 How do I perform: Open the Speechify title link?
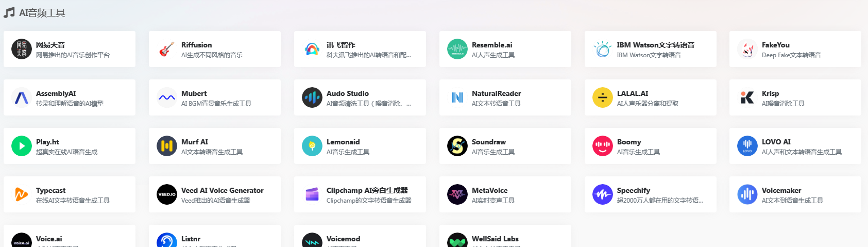634,190
